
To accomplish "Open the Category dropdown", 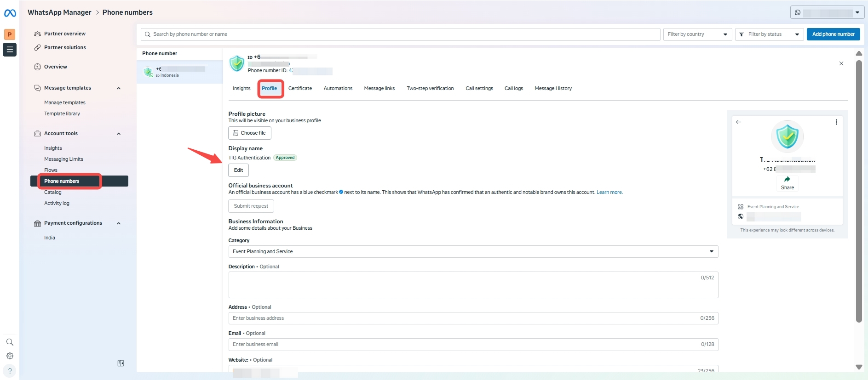I will (473, 252).
